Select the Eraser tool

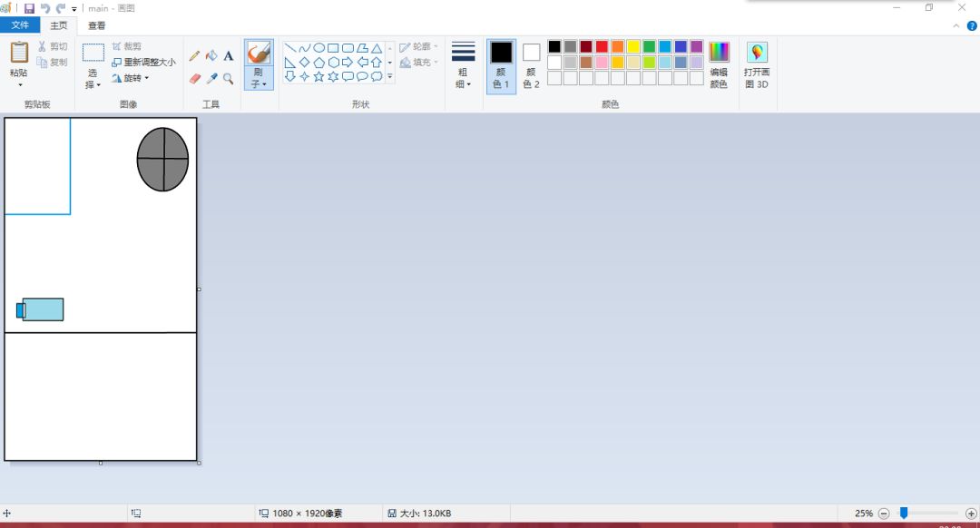click(x=194, y=79)
